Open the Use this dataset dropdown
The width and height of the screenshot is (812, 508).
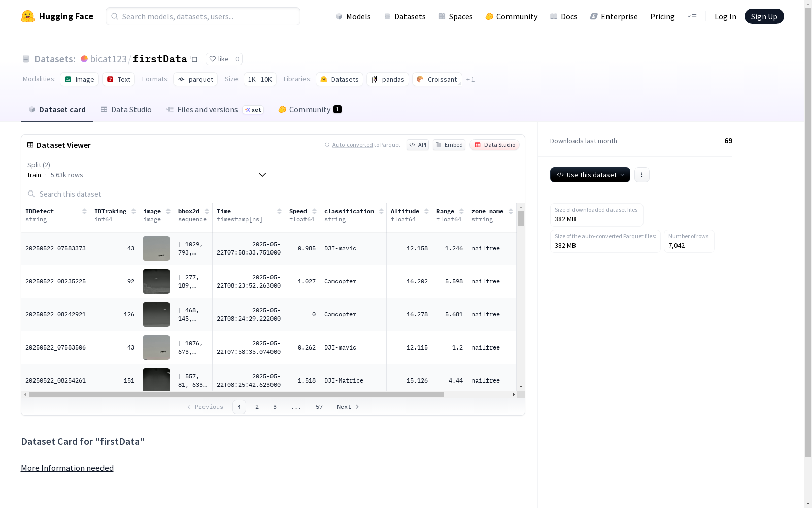click(x=590, y=175)
